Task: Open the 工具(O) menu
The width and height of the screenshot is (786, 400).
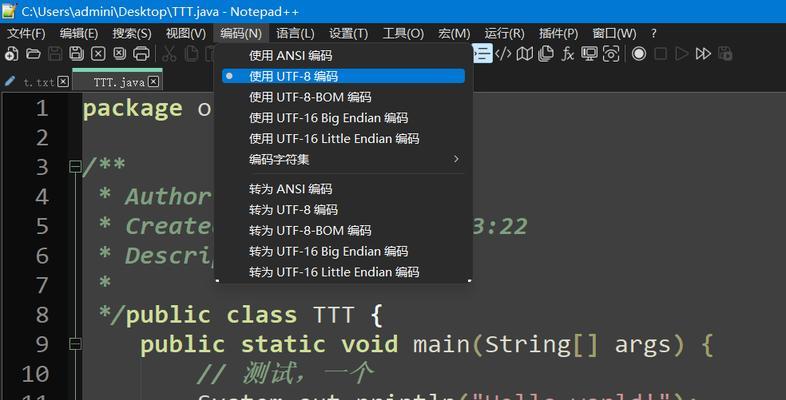Action: (403, 34)
